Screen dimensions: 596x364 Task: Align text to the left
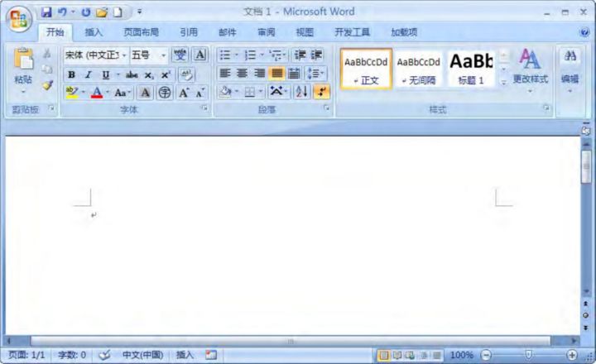(225, 74)
